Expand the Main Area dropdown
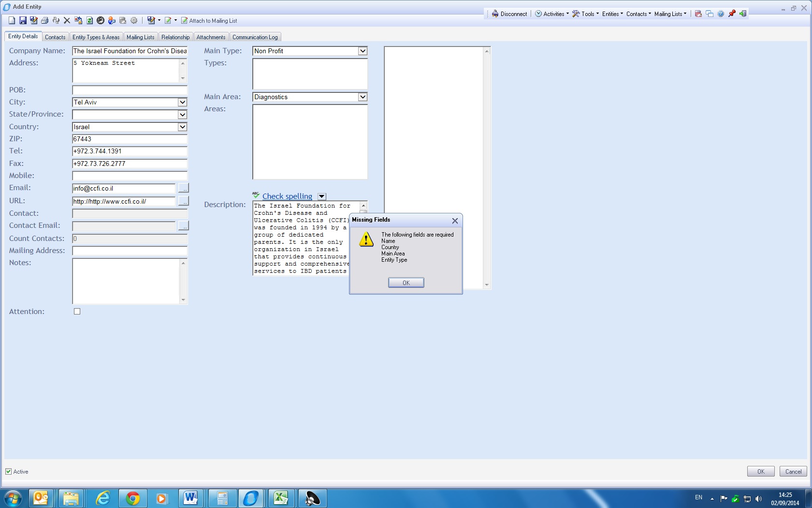Viewport: 812px width, 508px height. coord(362,97)
